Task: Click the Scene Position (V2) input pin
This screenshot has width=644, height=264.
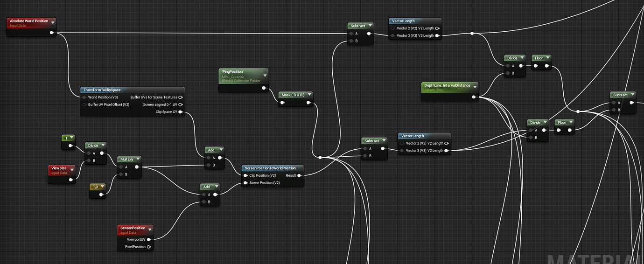Action: (x=245, y=183)
